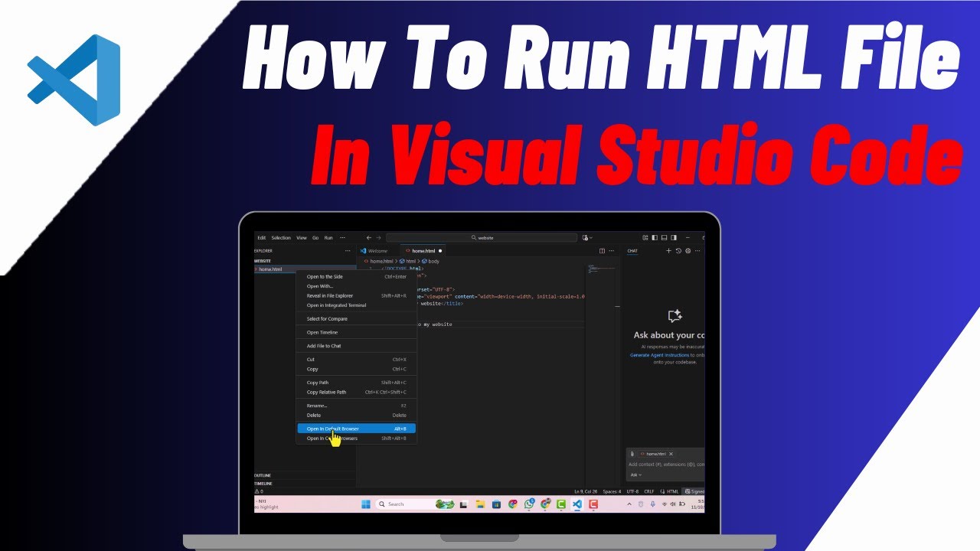Expand the TIMELINE section

point(305,484)
